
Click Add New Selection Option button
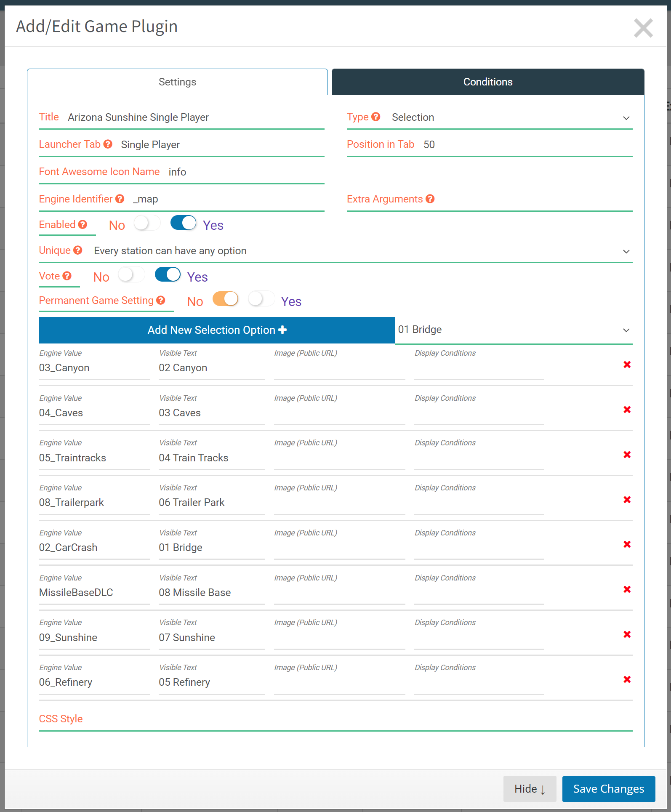[x=217, y=330]
